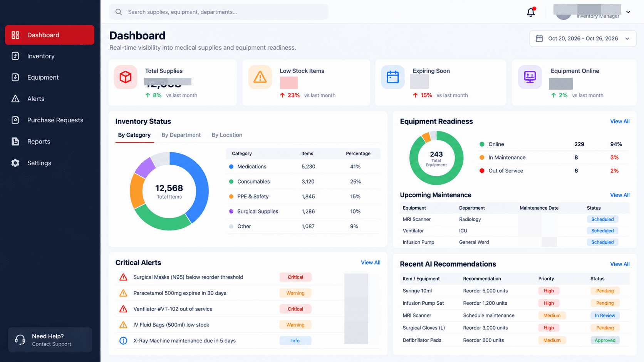The width and height of the screenshot is (644, 362).
Task: View all Recent AI Recommendations
Action: 620,264
